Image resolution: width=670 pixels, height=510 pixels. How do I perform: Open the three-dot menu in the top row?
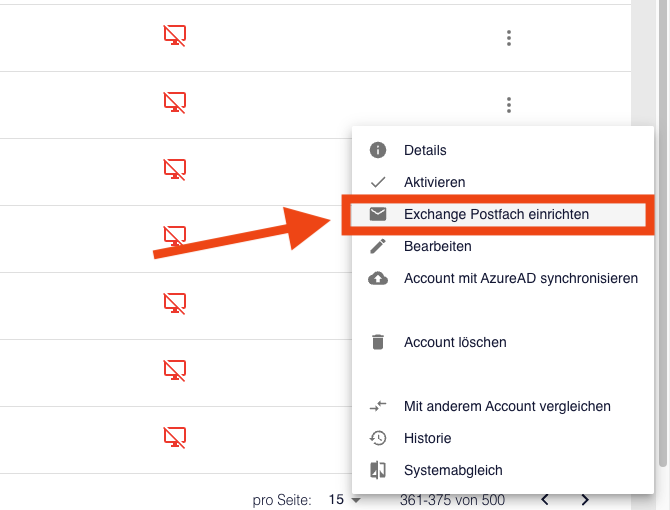[509, 38]
